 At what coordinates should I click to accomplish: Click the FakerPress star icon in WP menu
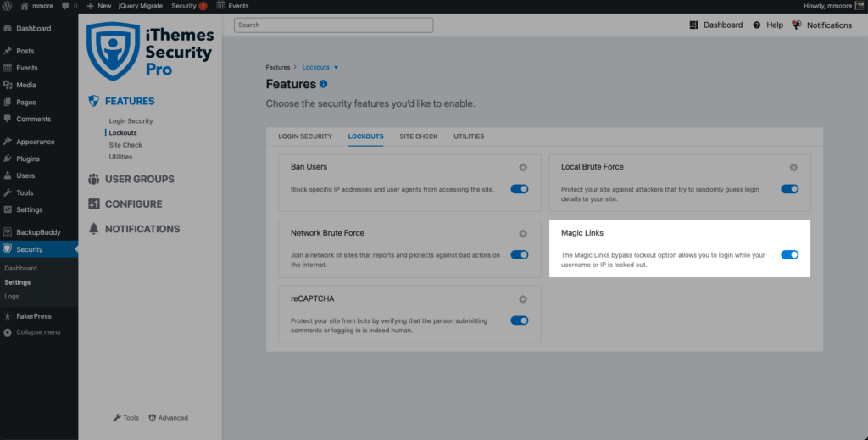7,316
